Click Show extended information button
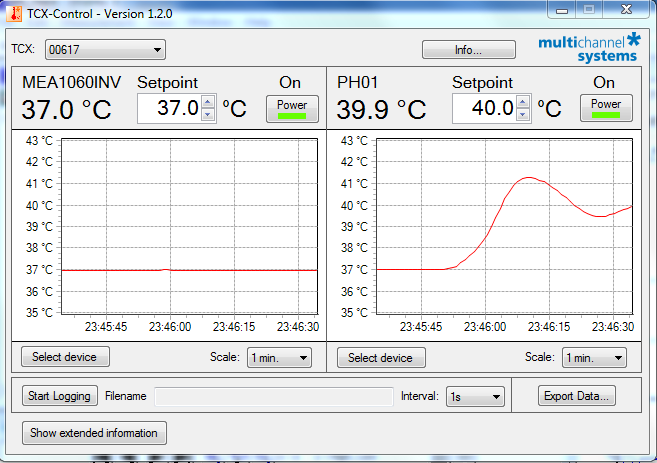657x463 pixels. coord(94,433)
